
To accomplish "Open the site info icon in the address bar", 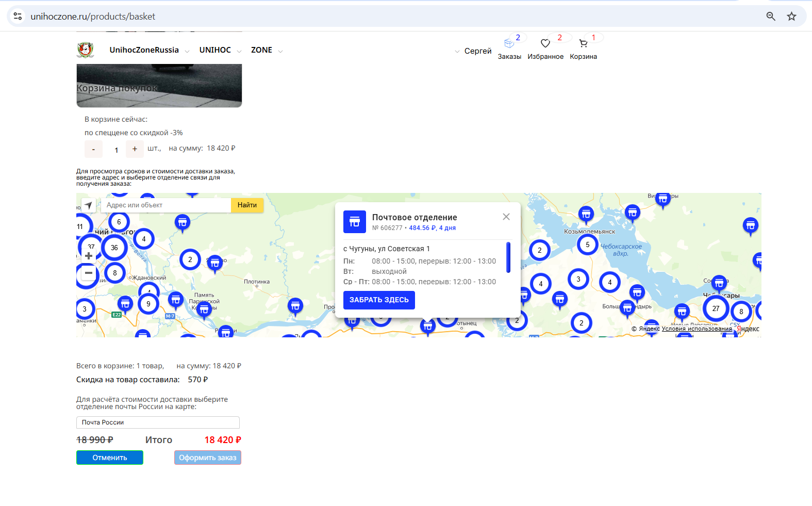I will tap(18, 16).
